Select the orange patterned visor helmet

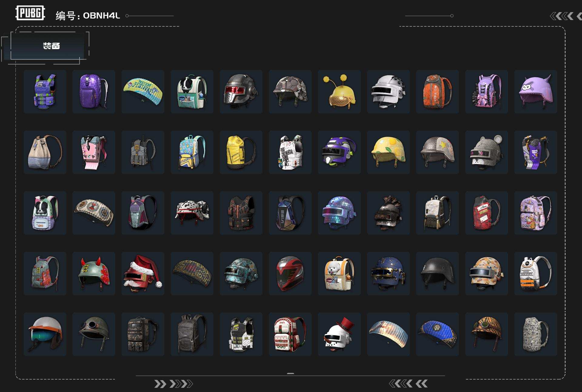(487, 273)
